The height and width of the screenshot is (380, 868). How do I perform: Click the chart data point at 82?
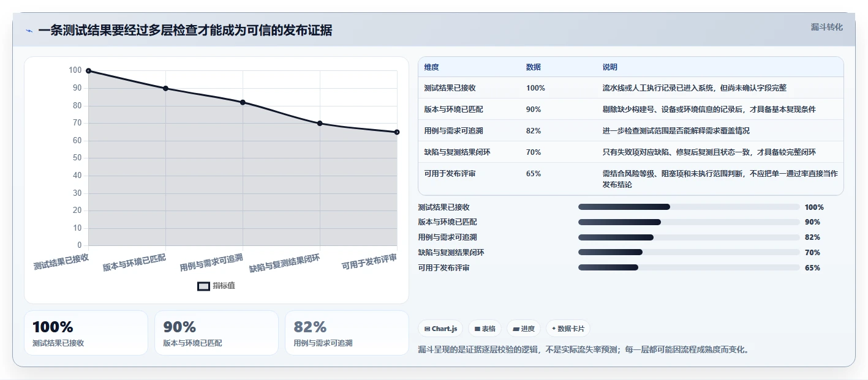243,102
